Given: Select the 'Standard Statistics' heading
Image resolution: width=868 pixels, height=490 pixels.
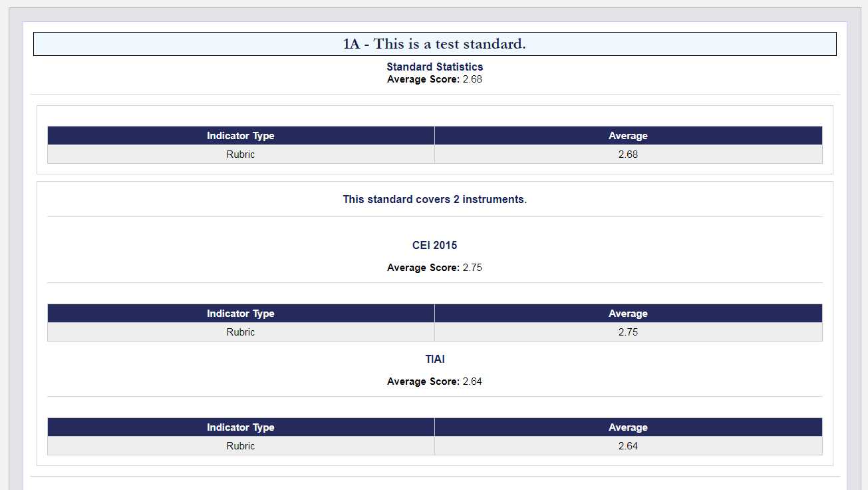Looking at the screenshot, I should point(434,67).
